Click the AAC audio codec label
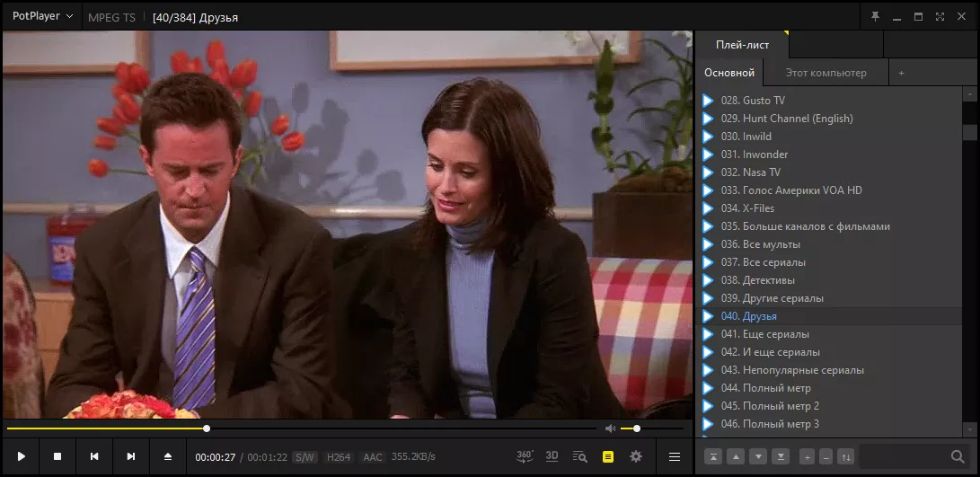The width and height of the screenshot is (980, 477). coord(373,457)
